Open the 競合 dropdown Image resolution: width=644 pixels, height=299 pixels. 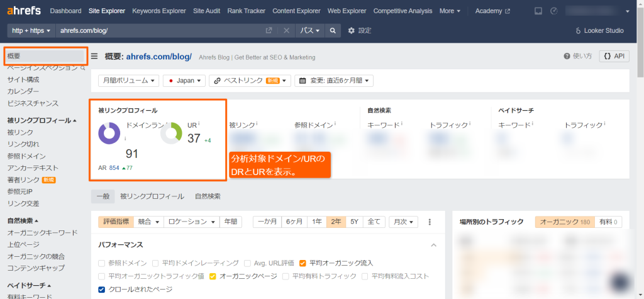coord(148,222)
